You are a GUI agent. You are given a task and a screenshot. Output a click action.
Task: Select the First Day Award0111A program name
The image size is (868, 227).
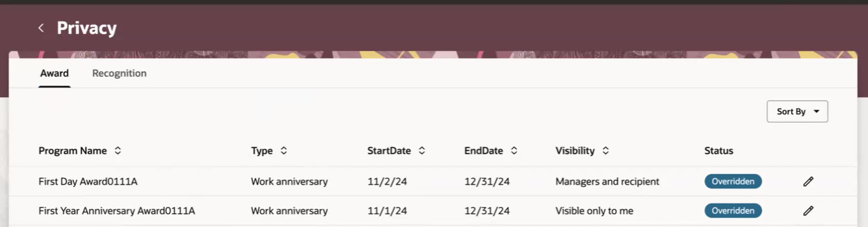(88, 182)
